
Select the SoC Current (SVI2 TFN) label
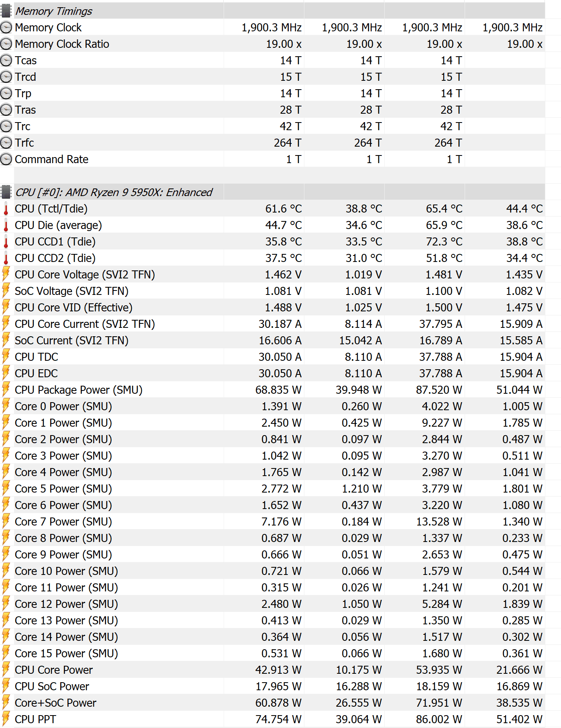coord(71,341)
